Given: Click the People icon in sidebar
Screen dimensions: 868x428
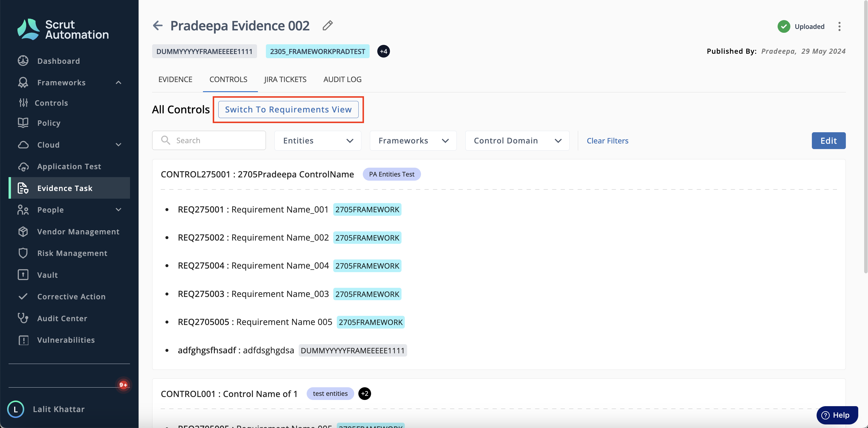Looking at the screenshot, I should 23,210.
